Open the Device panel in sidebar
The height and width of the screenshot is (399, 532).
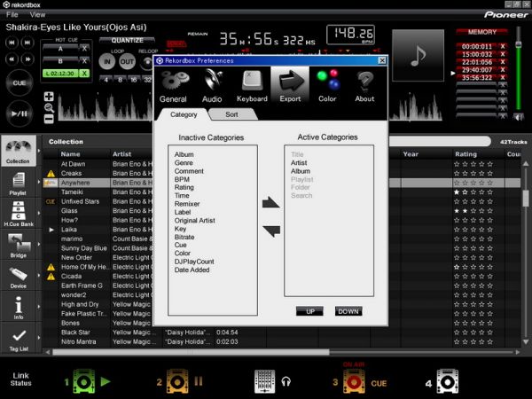(19, 276)
